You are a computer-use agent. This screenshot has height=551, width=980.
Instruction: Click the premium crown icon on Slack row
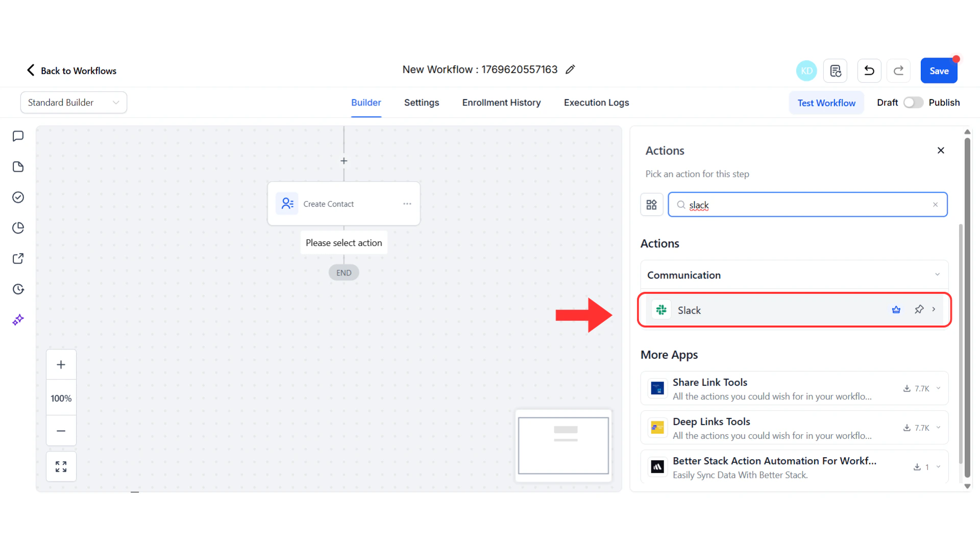(x=896, y=310)
